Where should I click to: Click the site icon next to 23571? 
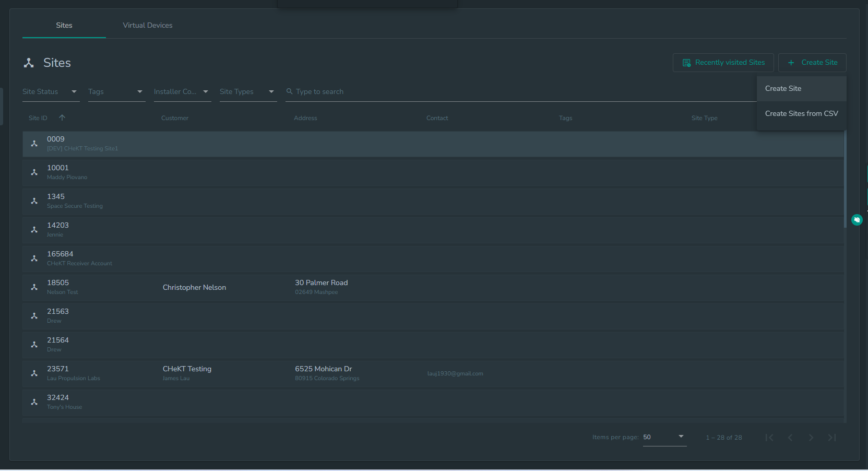34,373
